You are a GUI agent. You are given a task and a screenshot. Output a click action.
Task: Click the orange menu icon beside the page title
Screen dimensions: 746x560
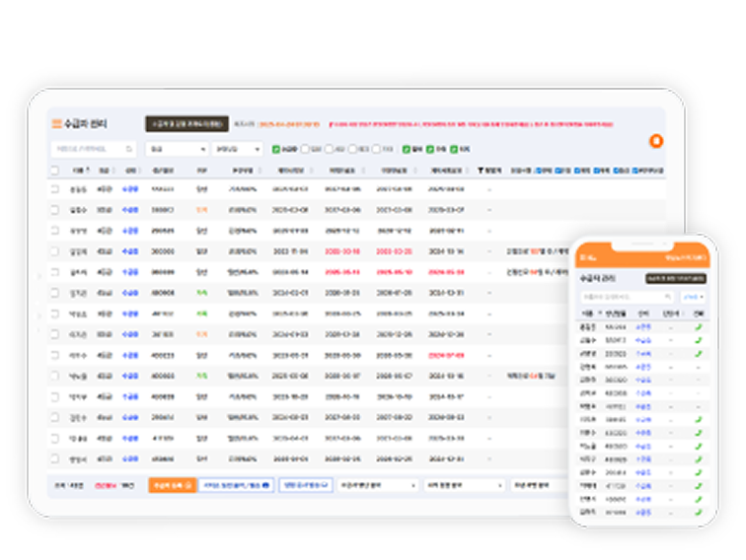[x=55, y=124]
